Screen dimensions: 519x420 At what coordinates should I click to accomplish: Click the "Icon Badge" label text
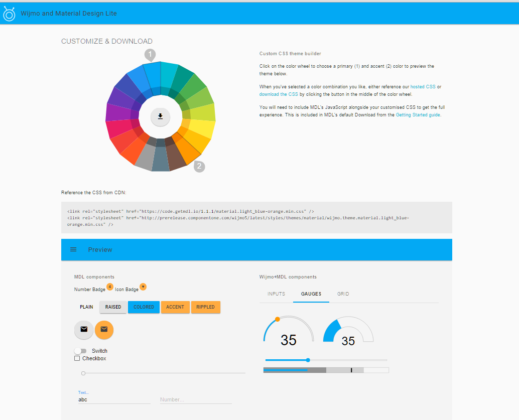127,289
